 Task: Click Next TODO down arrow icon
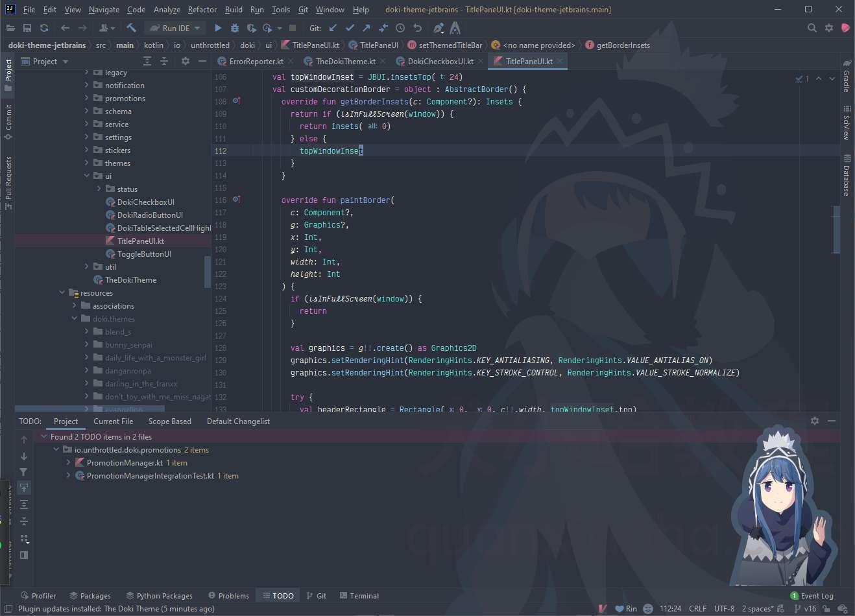coord(24,456)
